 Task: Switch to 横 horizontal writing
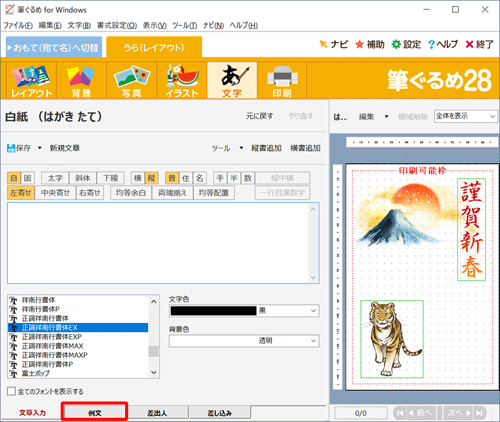(x=138, y=178)
